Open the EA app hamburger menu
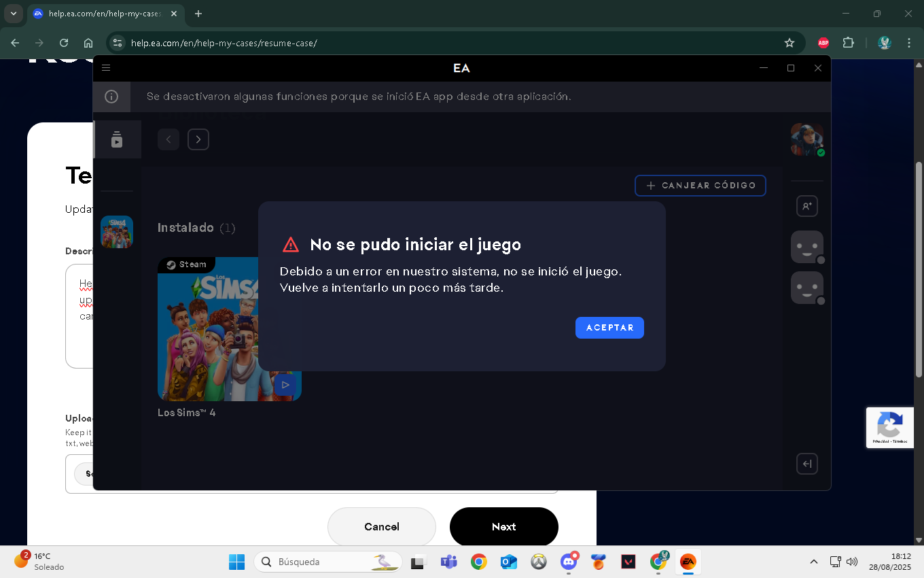Viewport: 924px width, 578px height. 106,68
